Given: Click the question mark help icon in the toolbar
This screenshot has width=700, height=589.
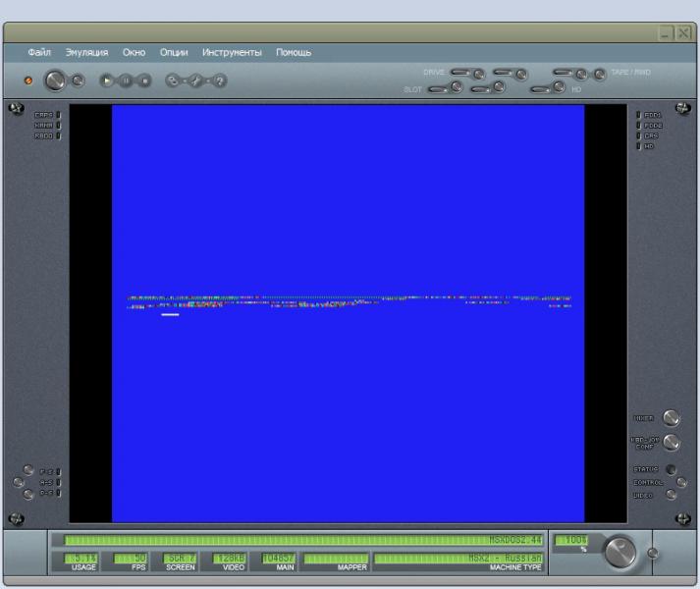Looking at the screenshot, I should click(220, 81).
